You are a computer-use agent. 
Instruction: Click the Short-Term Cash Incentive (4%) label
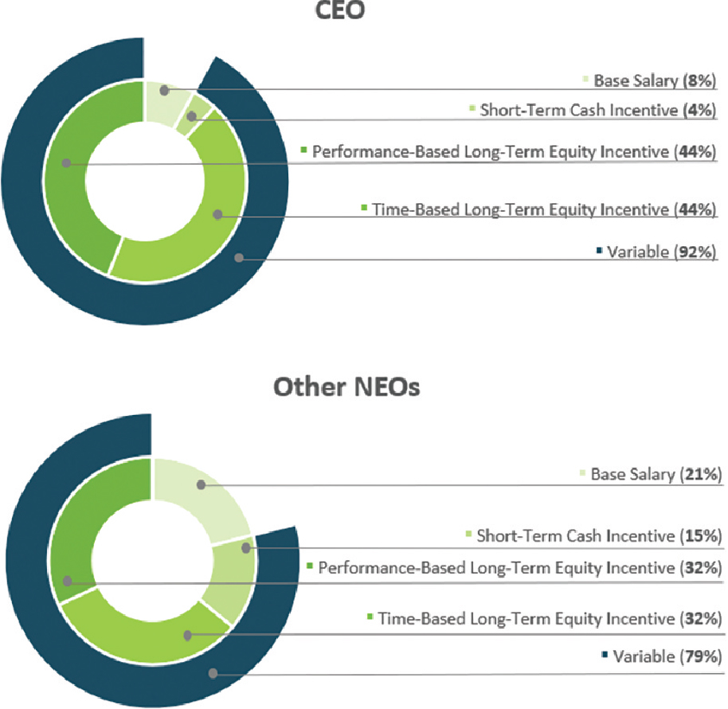tap(598, 110)
